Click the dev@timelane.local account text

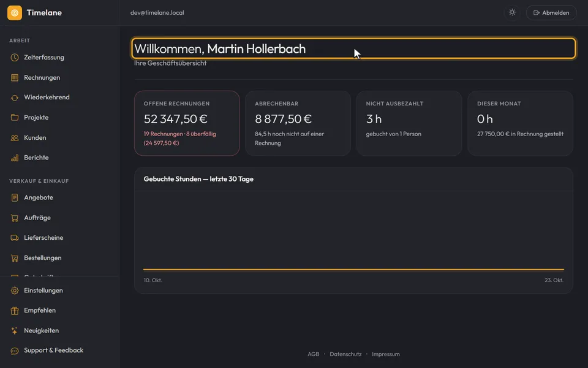pyautogui.click(x=157, y=13)
